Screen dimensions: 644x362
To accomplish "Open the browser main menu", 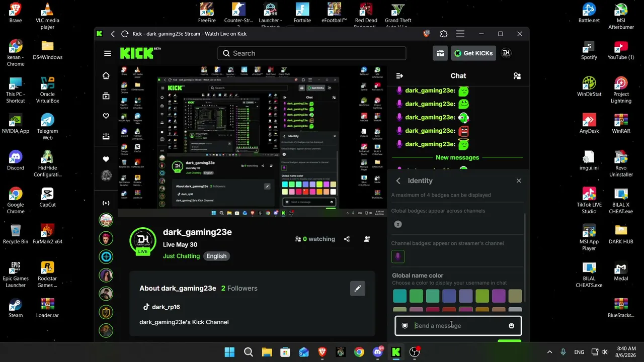I will 460,34.
